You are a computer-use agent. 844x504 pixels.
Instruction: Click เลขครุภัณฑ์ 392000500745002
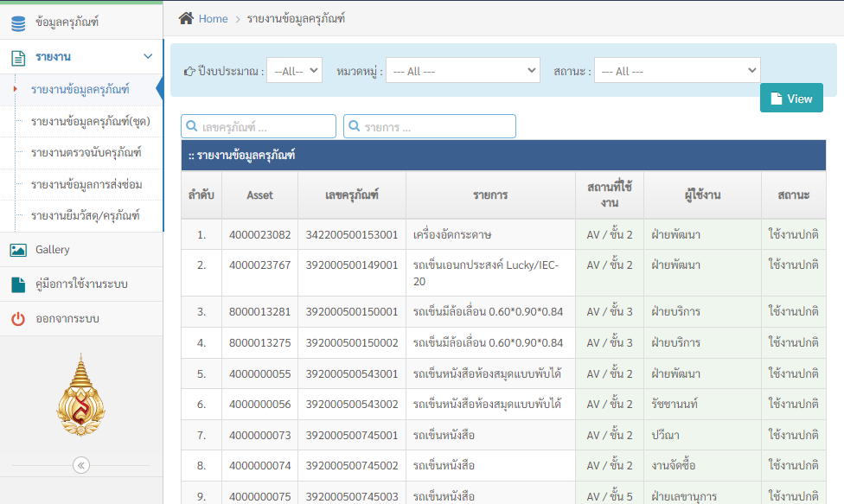(352, 465)
